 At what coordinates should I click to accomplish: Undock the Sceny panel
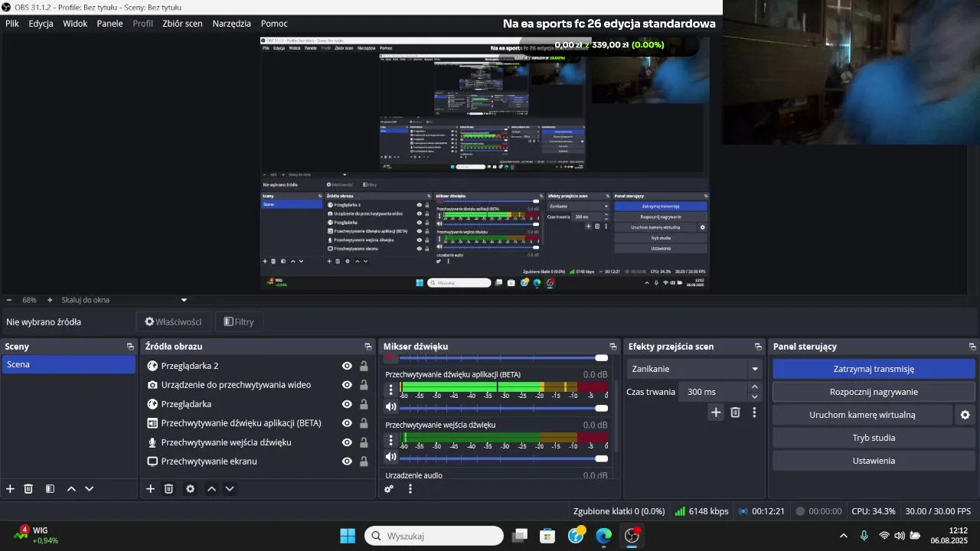[130, 347]
